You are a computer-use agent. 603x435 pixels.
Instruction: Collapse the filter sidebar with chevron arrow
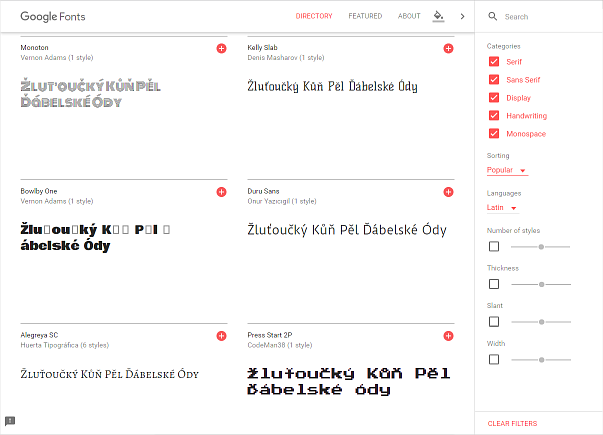tap(462, 16)
